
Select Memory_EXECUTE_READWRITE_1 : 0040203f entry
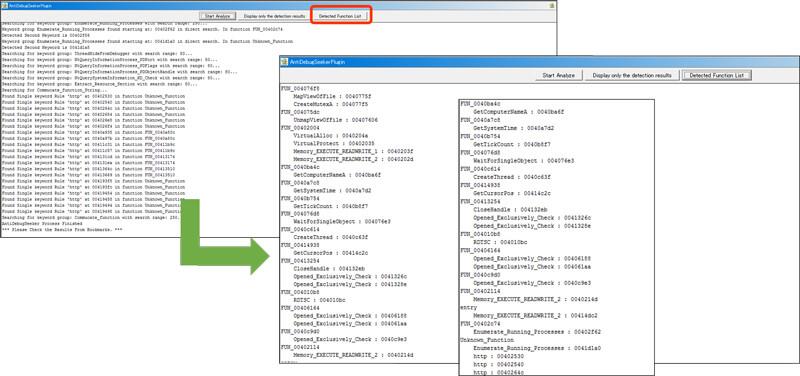click(353, 152)
